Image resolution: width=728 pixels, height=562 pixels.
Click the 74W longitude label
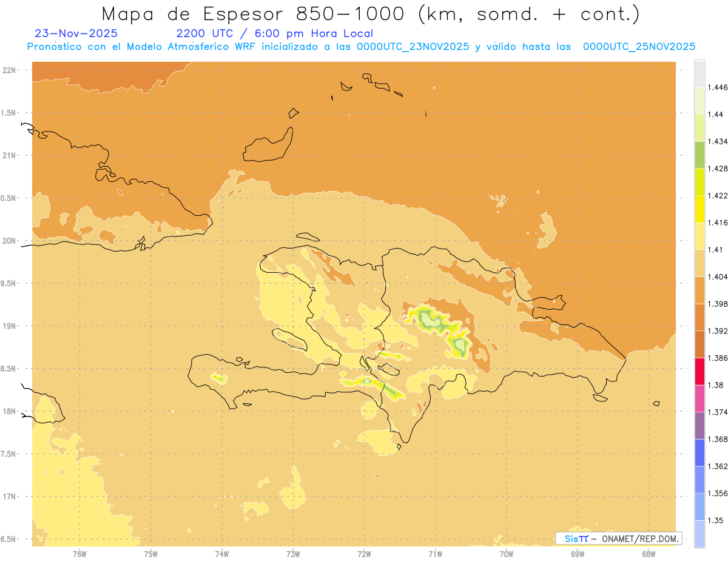pyautogui.click(x=222, y=554)
